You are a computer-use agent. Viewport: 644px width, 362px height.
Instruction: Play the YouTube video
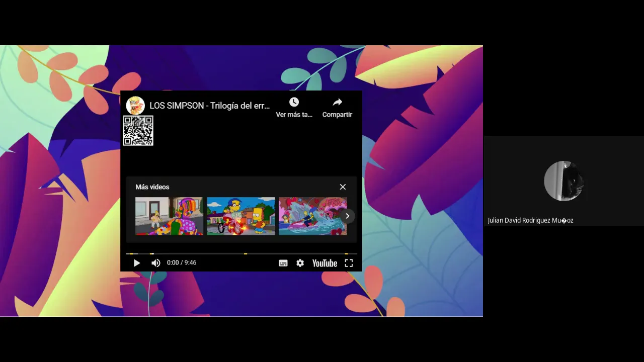click(x=136, y=263)
